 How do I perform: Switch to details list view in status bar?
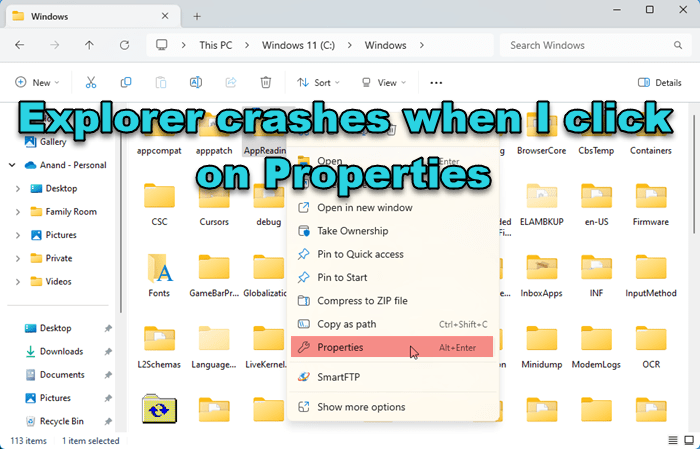pos(673,441)
